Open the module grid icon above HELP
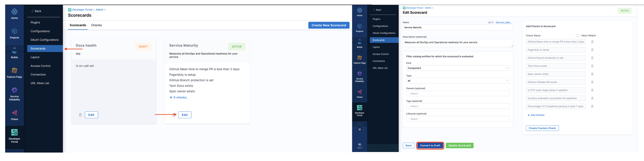The image size is (644, 161). [360, 130]
